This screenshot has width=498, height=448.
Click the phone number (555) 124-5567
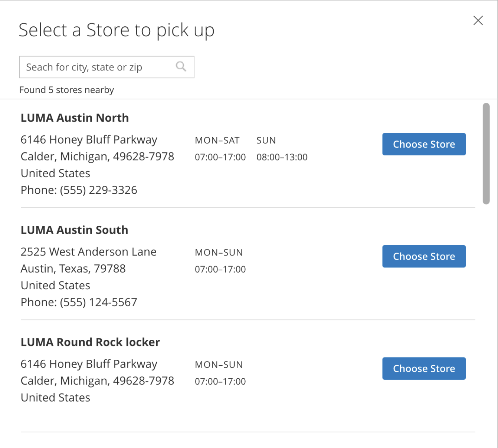pyautogui.click(x=98, y=302)
